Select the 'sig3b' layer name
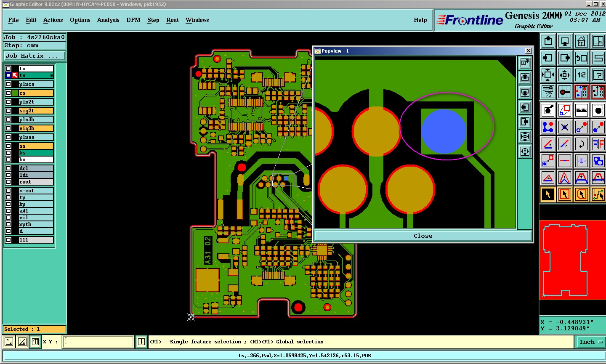Screen dimensions: 606x364 tap(36, 128)
